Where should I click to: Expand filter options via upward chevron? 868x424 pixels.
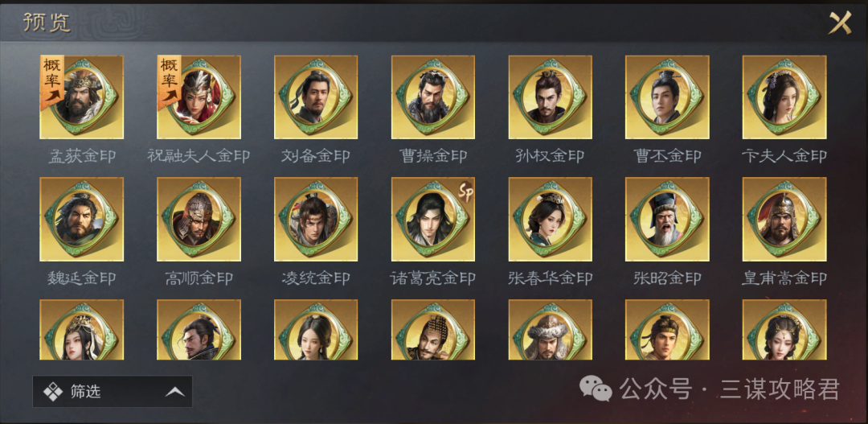pos(175,392)
